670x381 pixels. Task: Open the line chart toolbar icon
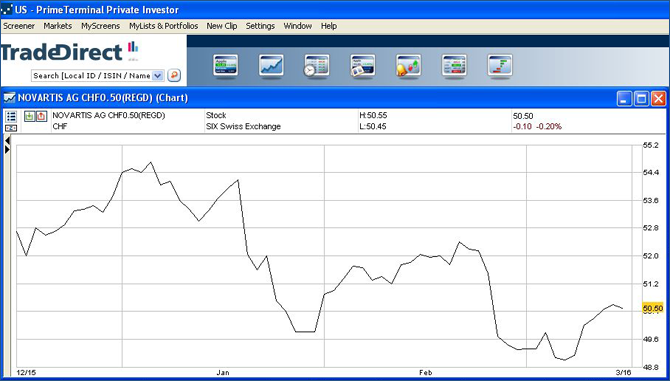point(271,65)
